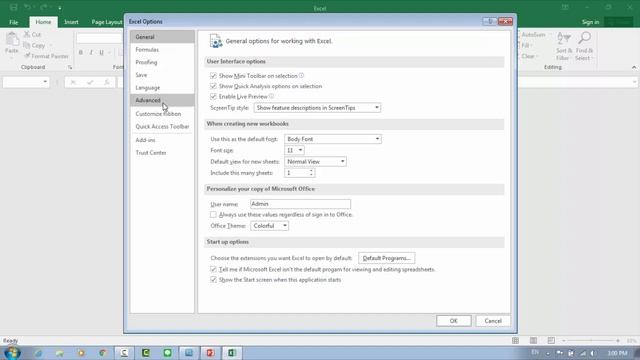The height and width of the screenshot is (360, 640).
Task: Click the info icon beside Show Mini Toolbar
Action: click(x=301, y=76)
